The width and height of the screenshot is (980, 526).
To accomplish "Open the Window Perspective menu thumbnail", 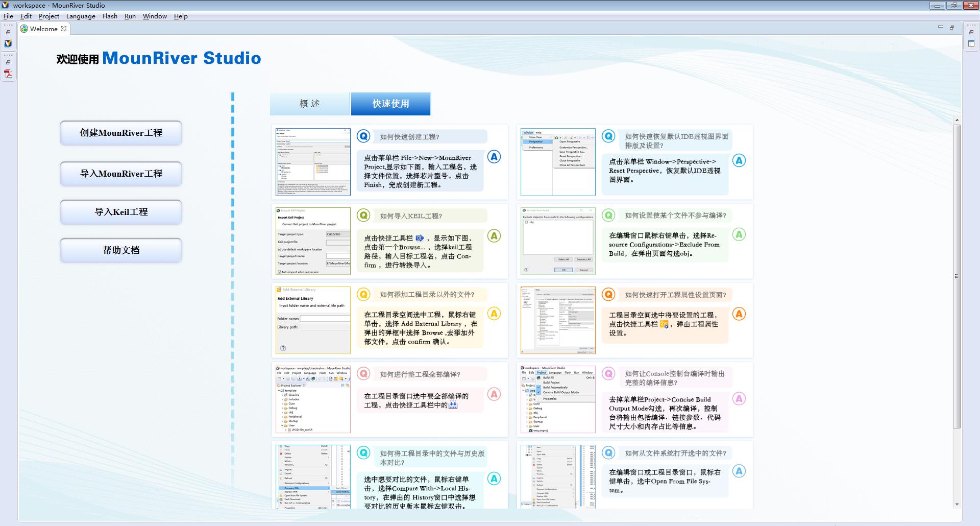I will coord(558,162).
